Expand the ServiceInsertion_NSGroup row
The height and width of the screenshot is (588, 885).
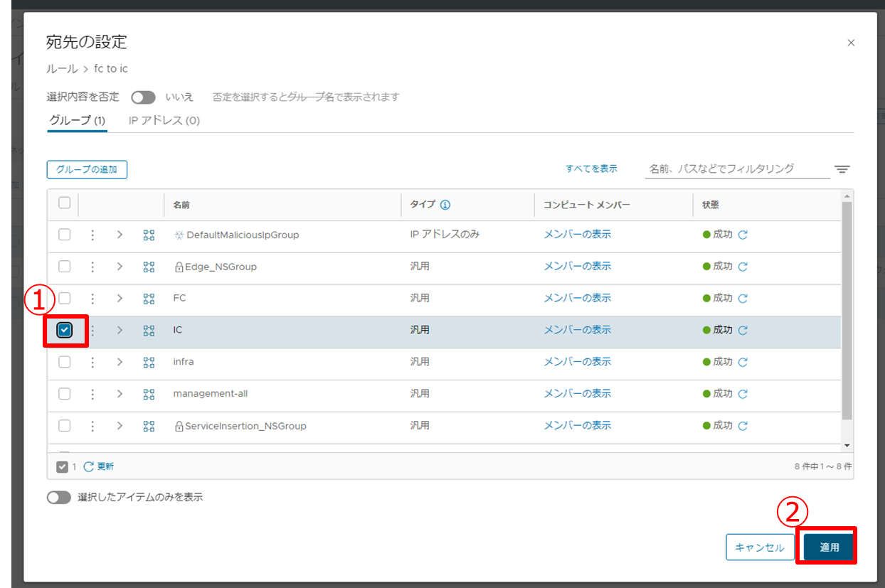tap(120, 426)
